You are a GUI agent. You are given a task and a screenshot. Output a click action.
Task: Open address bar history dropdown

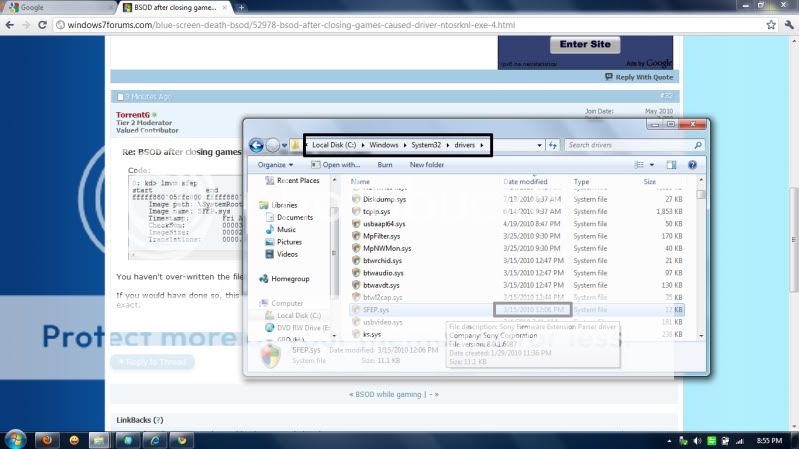[539, 145]
